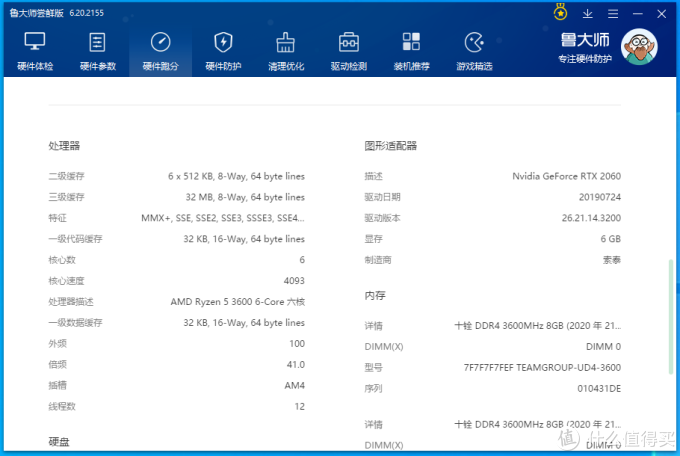Close the 鲁大师 window

pyautogui.click(x=661, y=13)
